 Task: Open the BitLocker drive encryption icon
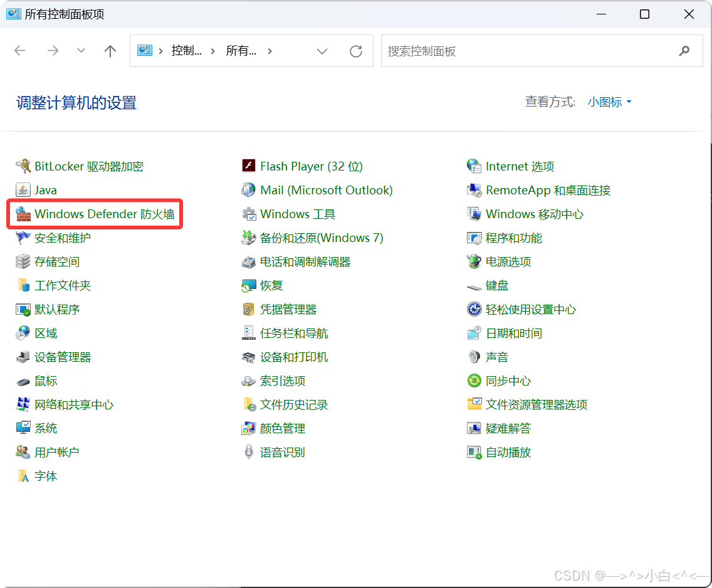click(23, 166)
